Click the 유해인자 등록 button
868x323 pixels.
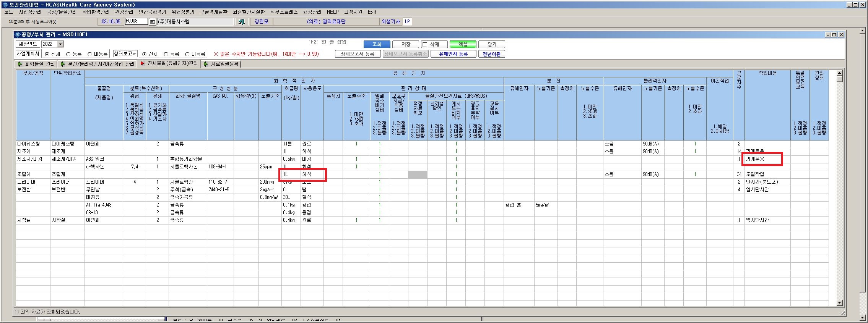(453, 54)
